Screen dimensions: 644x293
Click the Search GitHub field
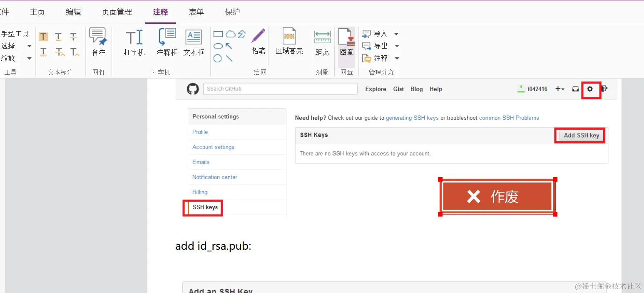(x=280, y=89)
